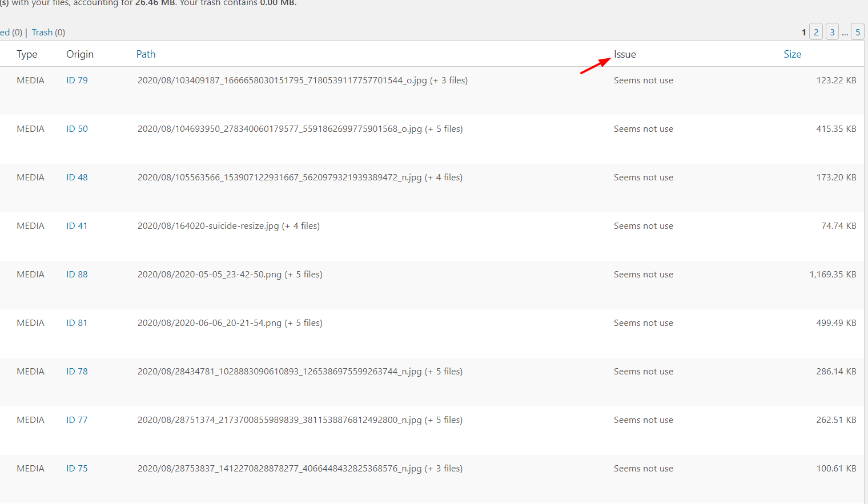
Task: Open origin link ID 50
Action: 77,129
